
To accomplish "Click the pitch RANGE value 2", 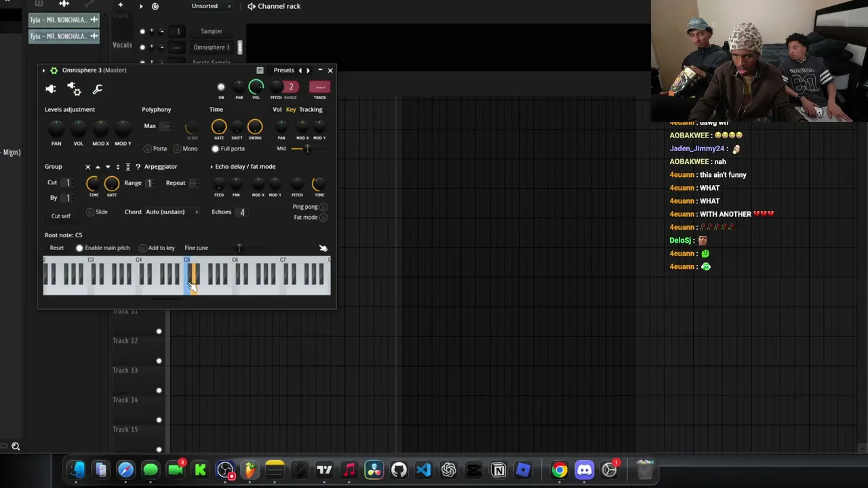I will pos(291,87).
